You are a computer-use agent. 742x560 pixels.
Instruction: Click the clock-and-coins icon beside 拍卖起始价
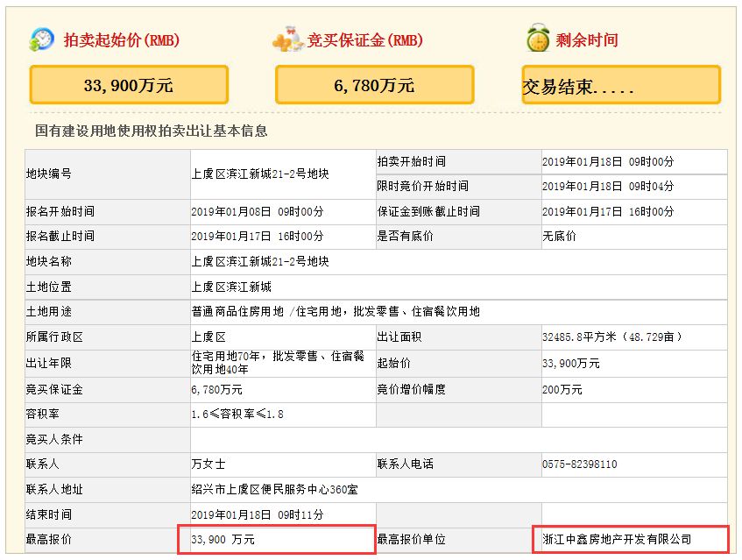point(42,39)
